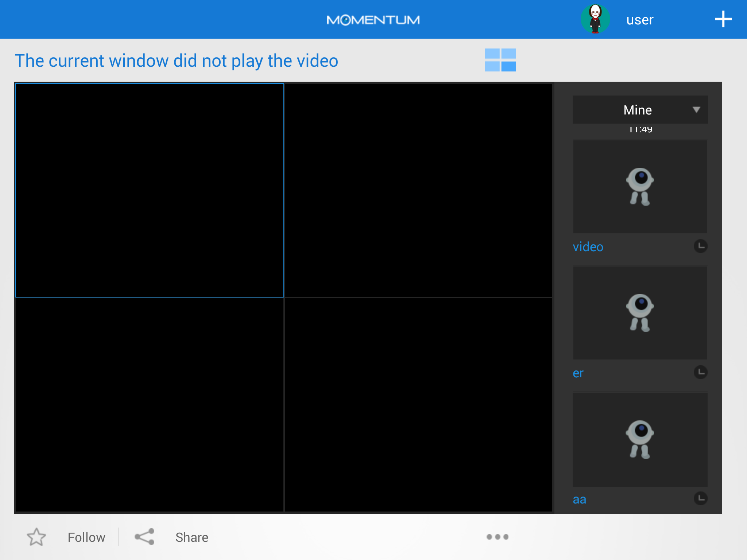The image size is (747, 560).
Task: Open the user avatar profile picture
Action: (x=595, y=19)
